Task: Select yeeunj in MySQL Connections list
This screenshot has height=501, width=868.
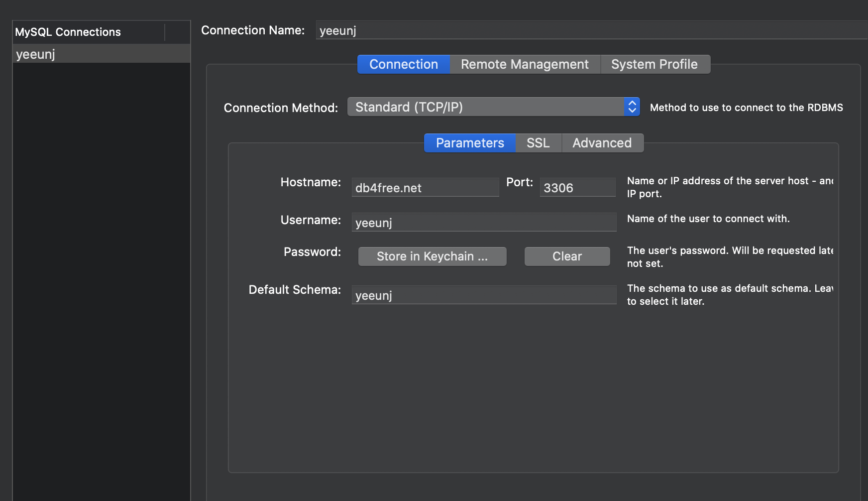Action: click(x=102, y=54)
